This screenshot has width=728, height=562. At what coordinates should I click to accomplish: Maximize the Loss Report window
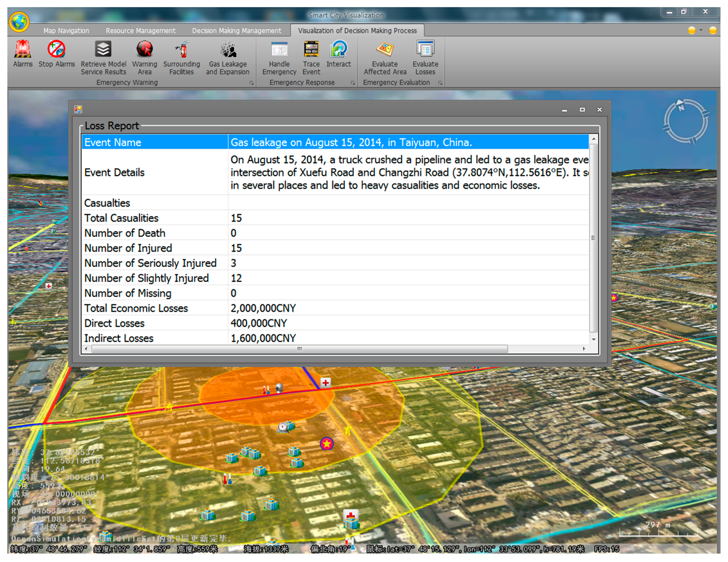click(x=582, y=110)
